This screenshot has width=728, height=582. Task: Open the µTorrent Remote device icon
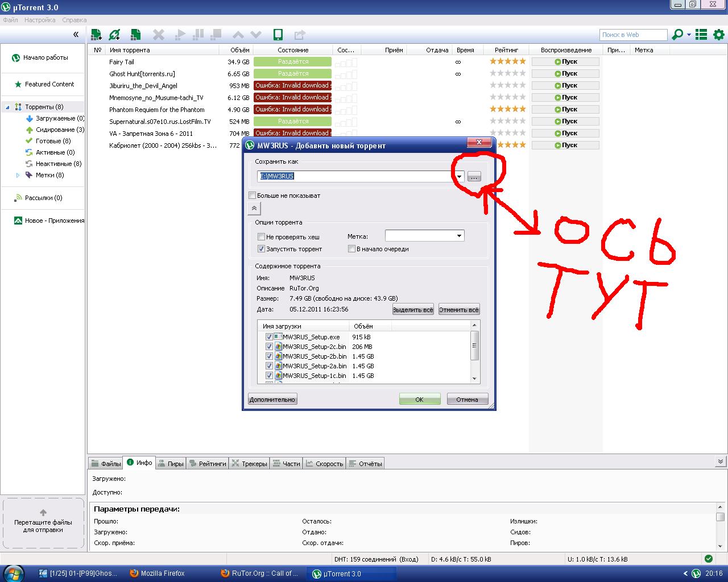(x=278, y=35)
